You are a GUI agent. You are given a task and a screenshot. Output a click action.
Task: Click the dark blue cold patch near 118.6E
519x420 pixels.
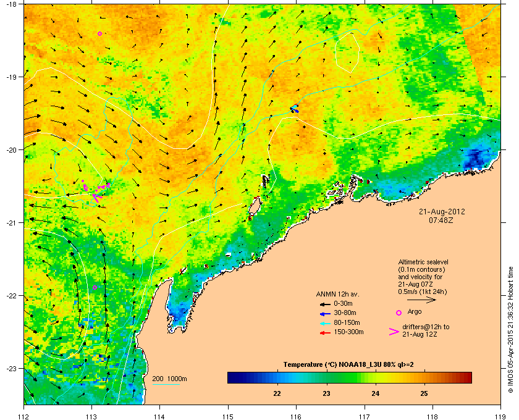coord(475,158)
